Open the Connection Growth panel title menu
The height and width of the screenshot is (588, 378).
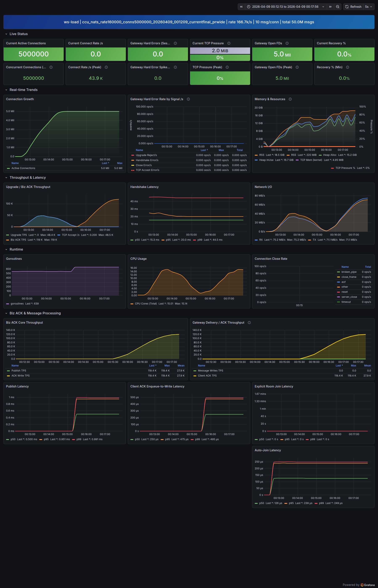point(20,99)
